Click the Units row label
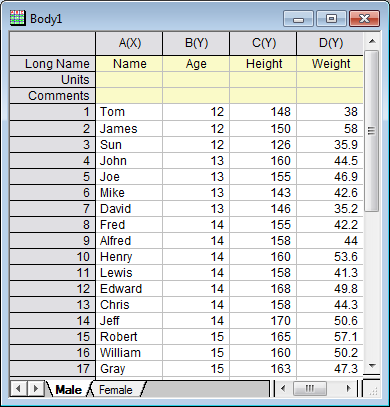 [53, 80]
